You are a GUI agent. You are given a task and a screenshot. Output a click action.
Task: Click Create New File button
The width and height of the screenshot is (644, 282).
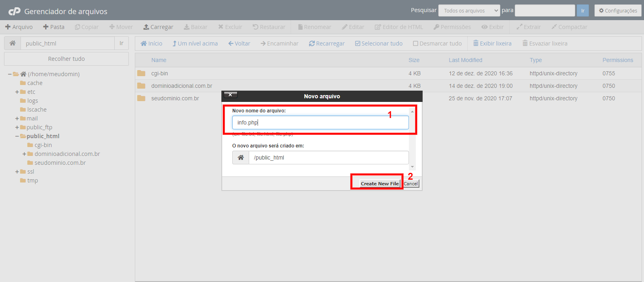point(380,184)
